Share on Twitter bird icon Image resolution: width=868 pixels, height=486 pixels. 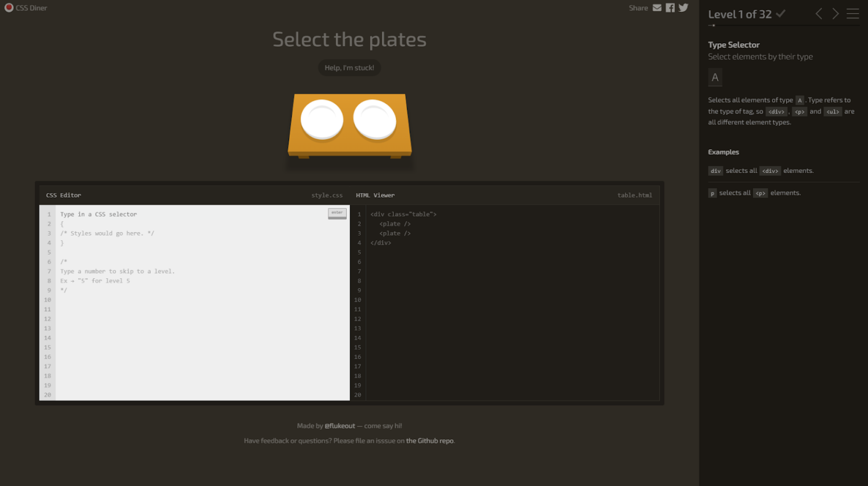pyautogui.click(x=683, y=8)
